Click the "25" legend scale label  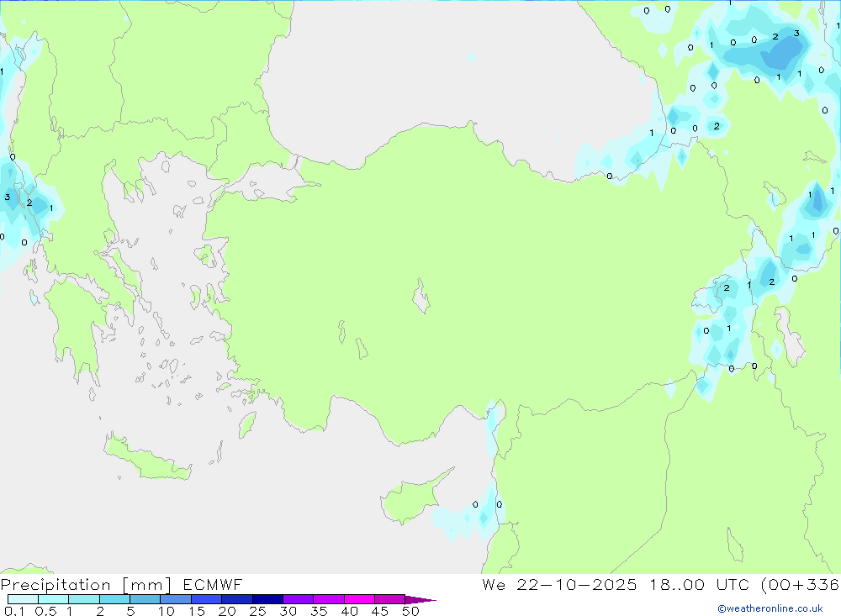pyautogui.click(x=257, y=611)
